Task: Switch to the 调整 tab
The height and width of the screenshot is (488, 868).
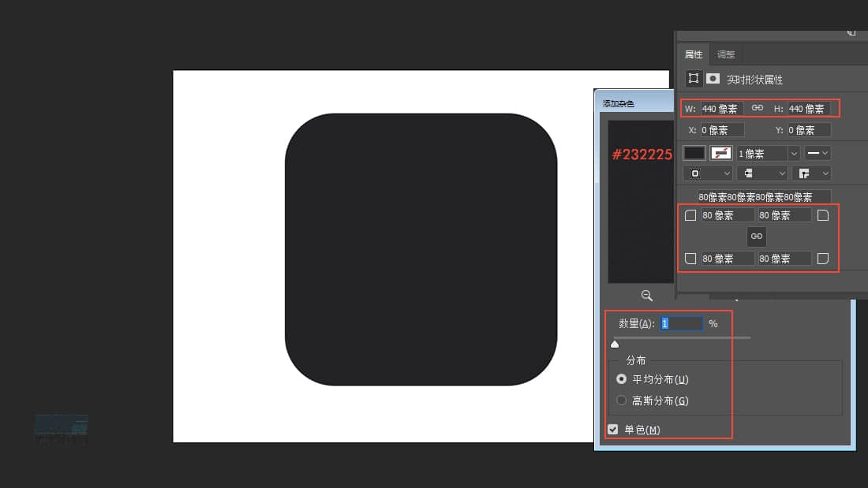Action: 726,54
